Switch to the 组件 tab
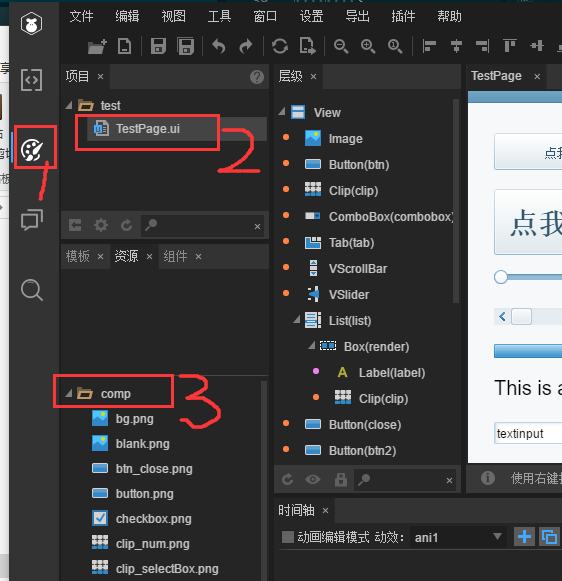This screenshot has height=581, width=562. click(x=175, y=256)
